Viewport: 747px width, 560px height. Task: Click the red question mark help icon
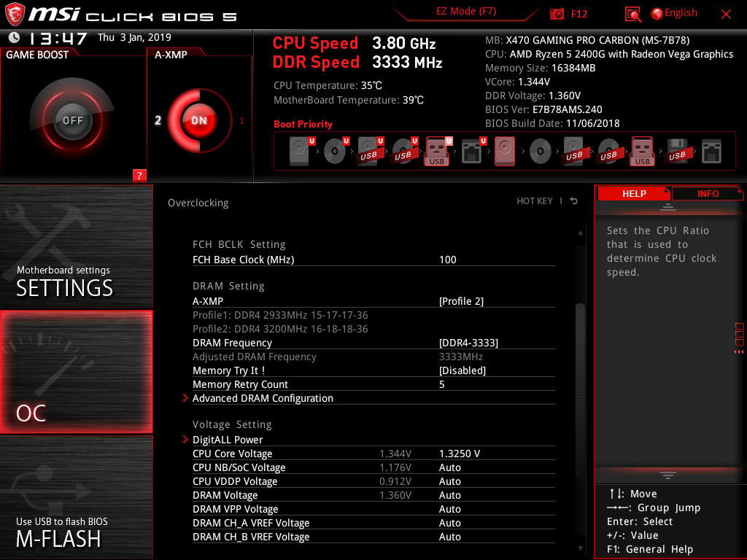coord(139,175)
